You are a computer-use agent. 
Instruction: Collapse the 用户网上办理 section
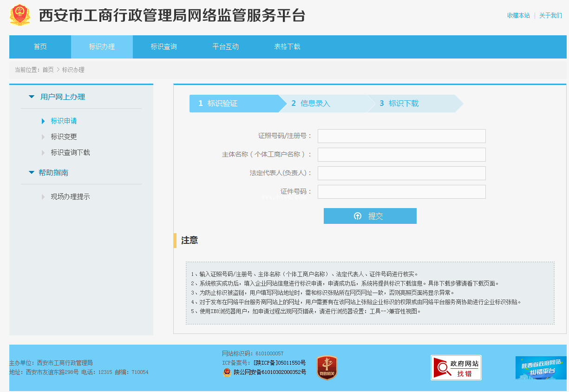tap(32, 97)
